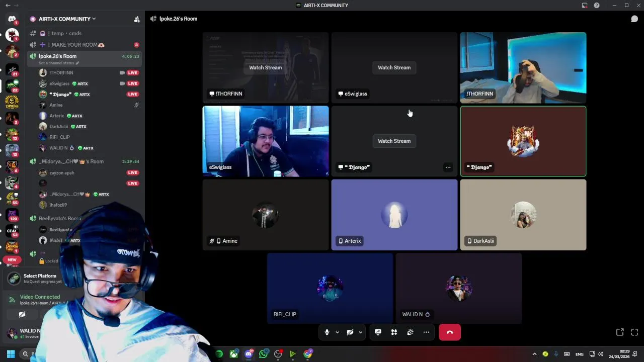Open volume control in system tray
Viewport: 644px width, 362px height.
click(x=600, y=354)
